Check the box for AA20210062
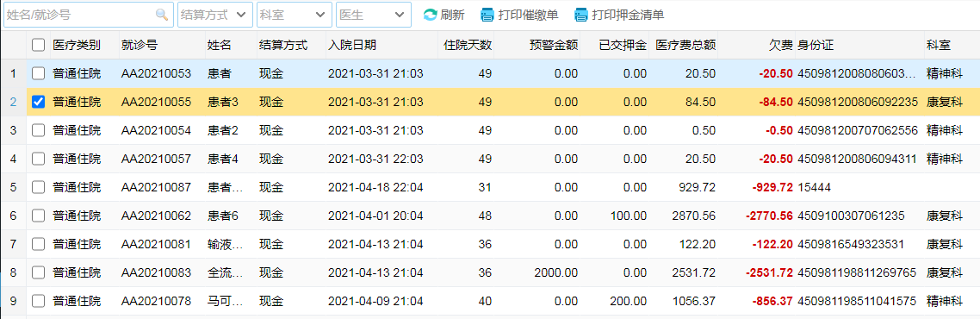Screen dimensions: 980x319 (38, 216)
